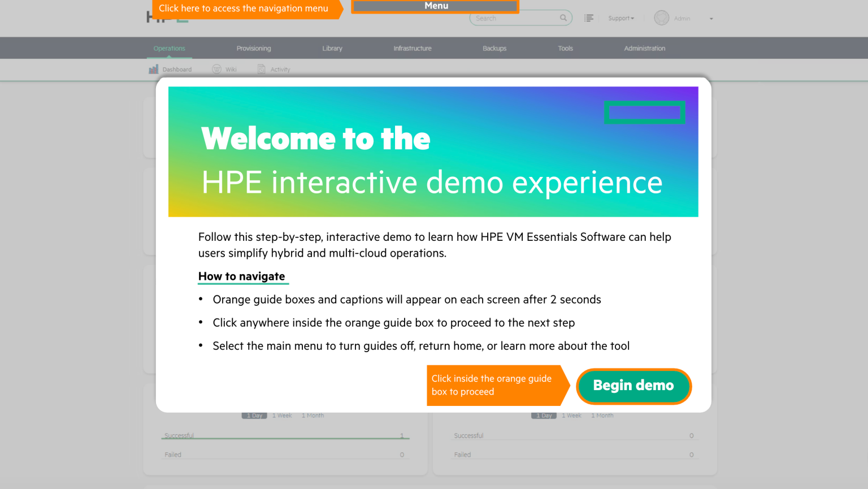Open the Administration section
The image size is (868, 489).
tap(644, 48)
